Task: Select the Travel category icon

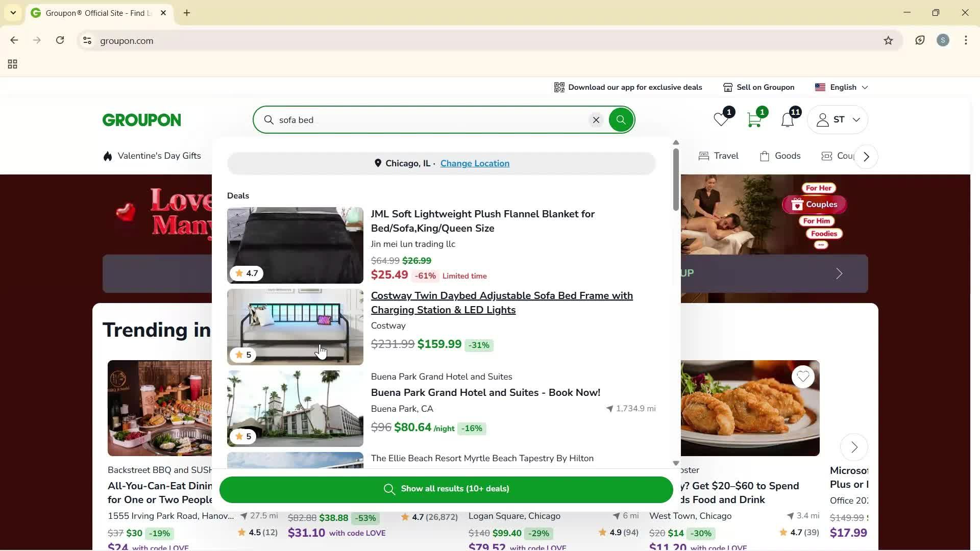Action: pos(704,156)
